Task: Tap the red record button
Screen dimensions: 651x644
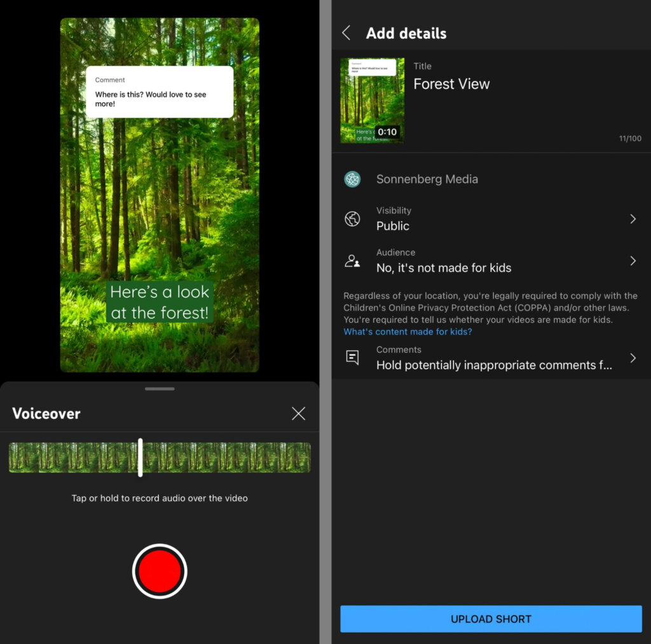Action: click(x=160, y=571)
